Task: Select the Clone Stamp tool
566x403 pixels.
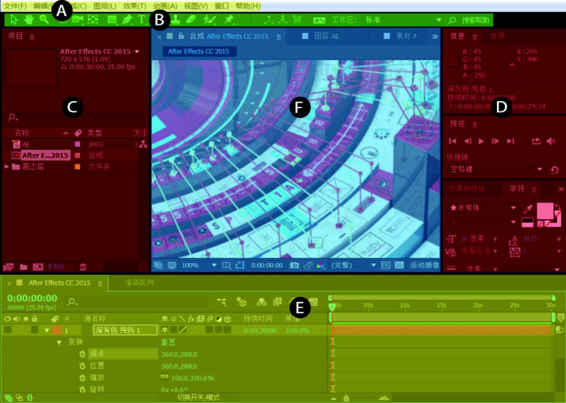Action: (175, 20)
